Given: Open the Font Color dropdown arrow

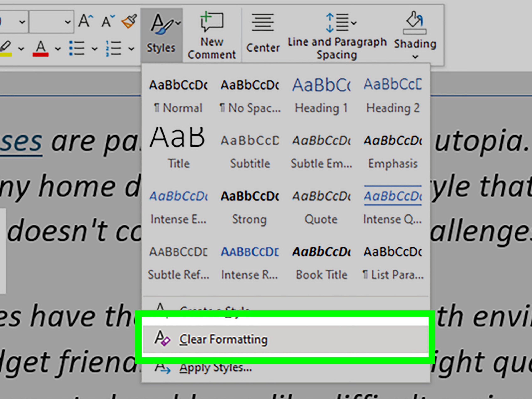Looking at the screenshot, I should coord(58,49).
